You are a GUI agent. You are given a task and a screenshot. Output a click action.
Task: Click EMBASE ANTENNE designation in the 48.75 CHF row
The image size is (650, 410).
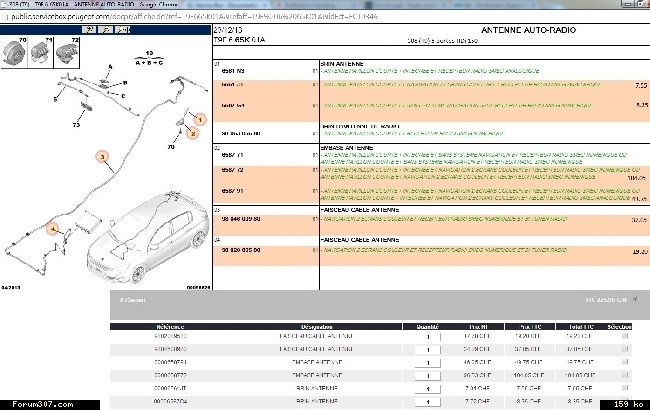pyautogui.click(x=317, y=362)
